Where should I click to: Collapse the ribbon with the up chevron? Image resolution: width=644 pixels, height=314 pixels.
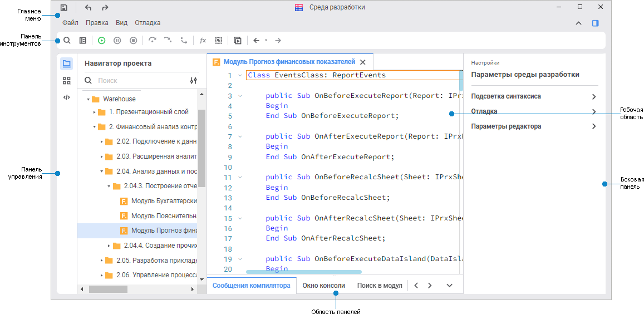(x=578, y=23)
